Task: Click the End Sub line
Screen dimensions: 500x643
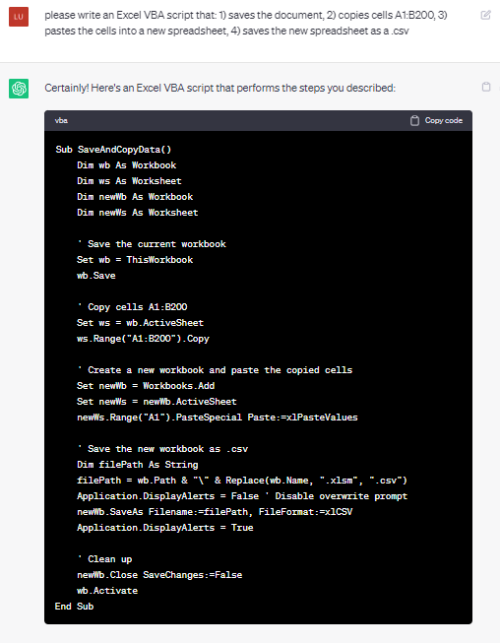Action: 74,607
